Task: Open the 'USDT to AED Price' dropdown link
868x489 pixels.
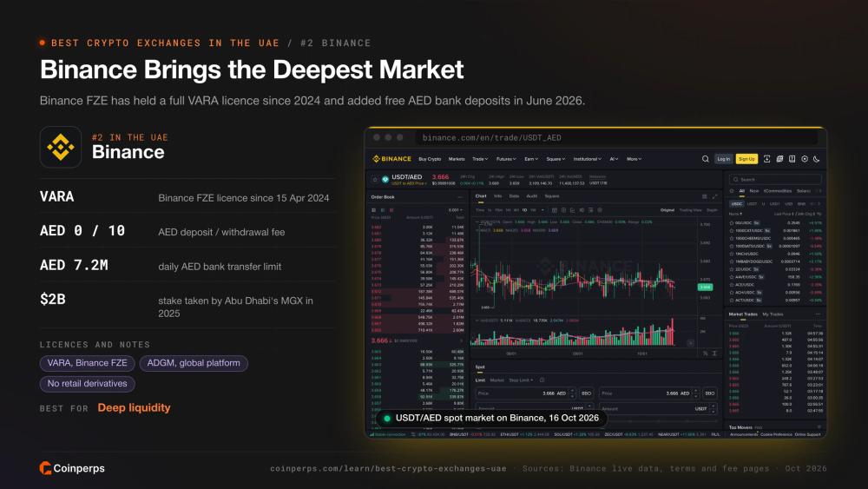Action: pos(409,183)
